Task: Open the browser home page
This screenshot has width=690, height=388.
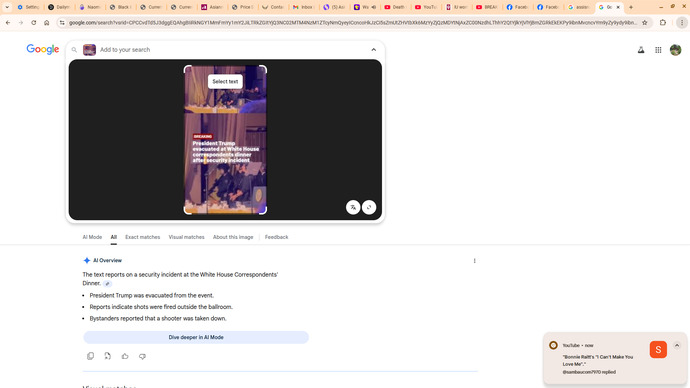Action: coord(47,22)
